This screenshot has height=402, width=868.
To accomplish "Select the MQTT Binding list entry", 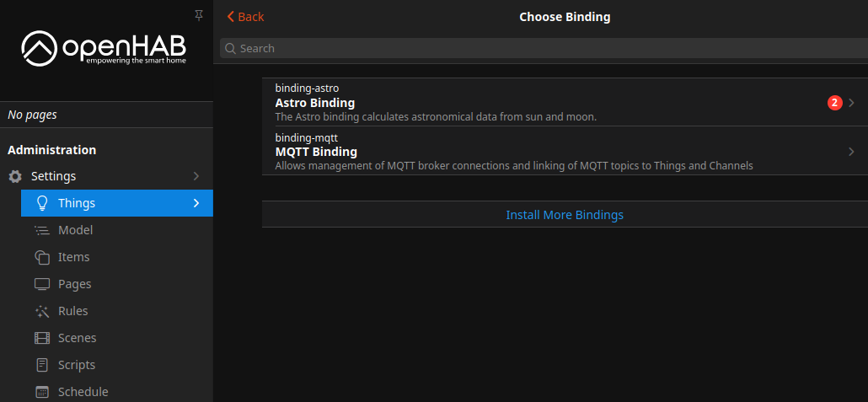I will pos(506,152).
